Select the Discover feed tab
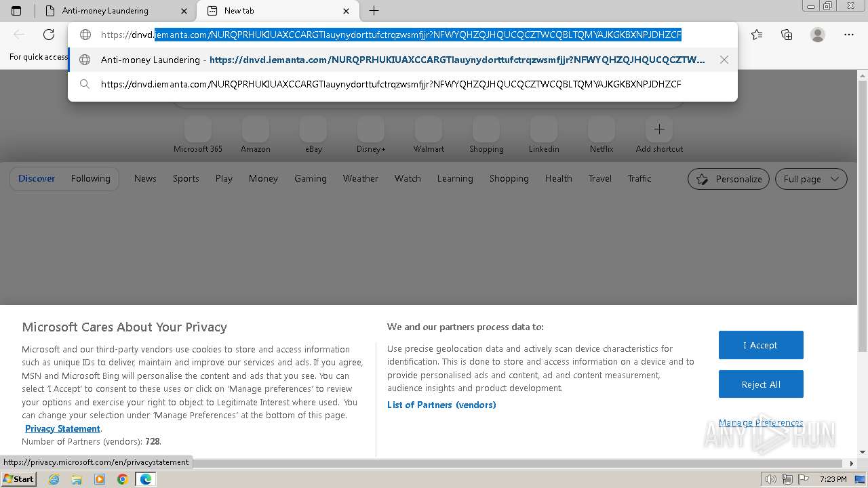Image resolution: width=868 pixels, height=488 pixels. pos(37,178)
